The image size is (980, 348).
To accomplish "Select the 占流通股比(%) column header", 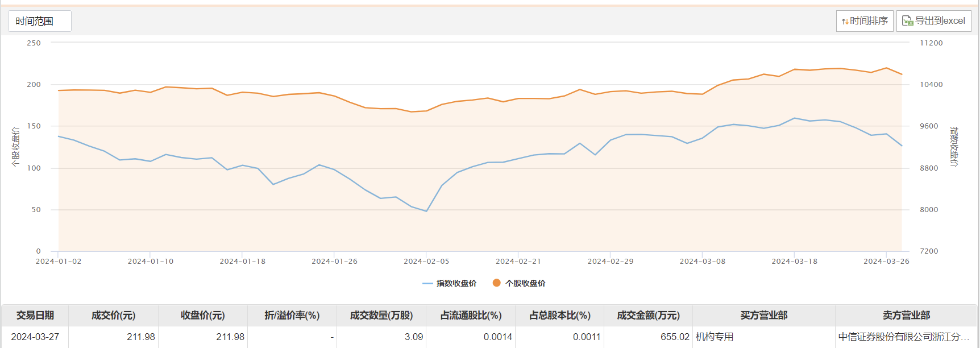I will click(x=471, y=315).
